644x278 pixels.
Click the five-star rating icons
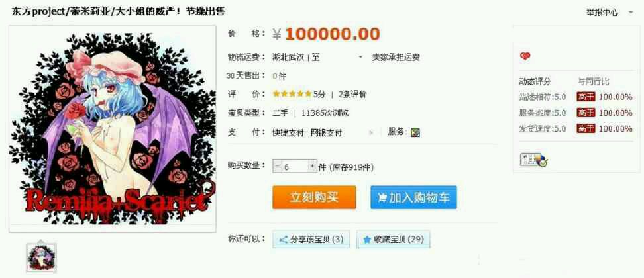click(x=292, y=94)
